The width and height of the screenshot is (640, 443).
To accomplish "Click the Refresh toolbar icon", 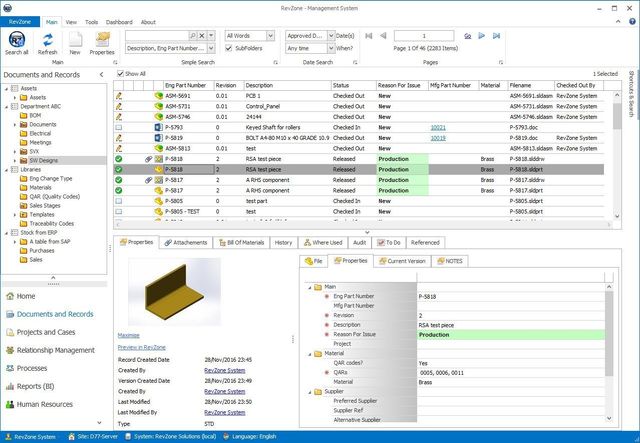I will [47, 40].
